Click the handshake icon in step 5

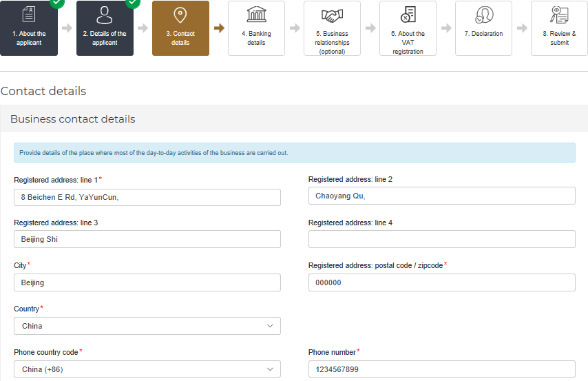333,15
